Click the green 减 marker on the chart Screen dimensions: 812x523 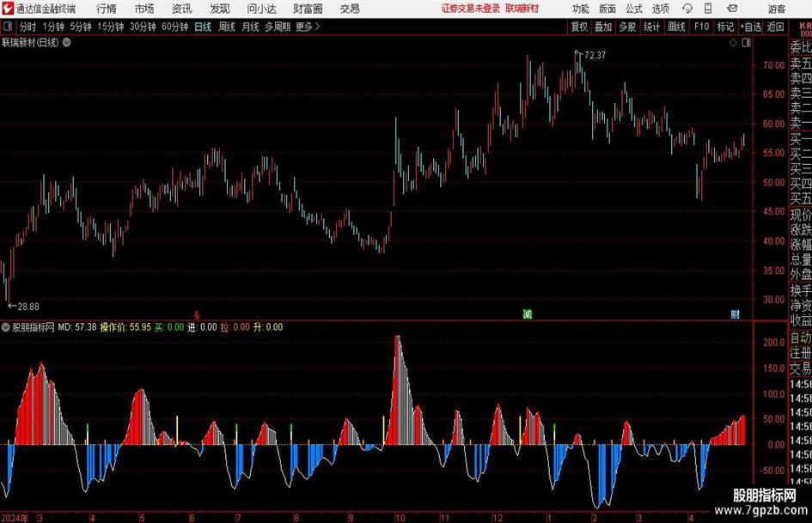(528, 313)
